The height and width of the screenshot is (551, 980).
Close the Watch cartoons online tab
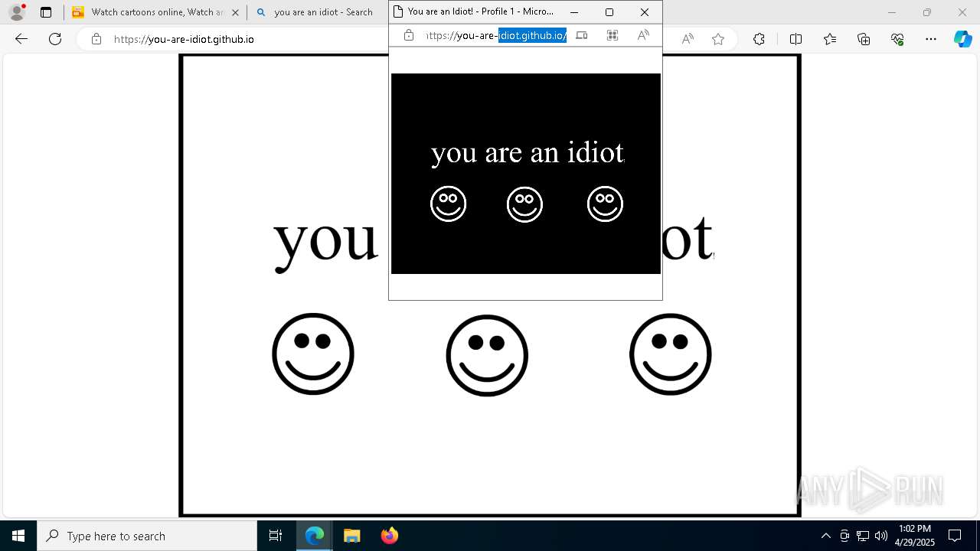click(x=235, y=12)
